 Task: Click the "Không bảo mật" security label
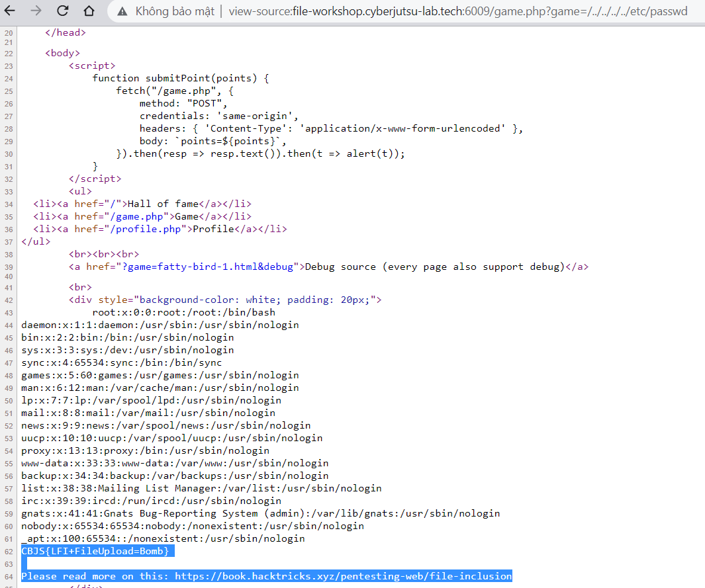175,11
